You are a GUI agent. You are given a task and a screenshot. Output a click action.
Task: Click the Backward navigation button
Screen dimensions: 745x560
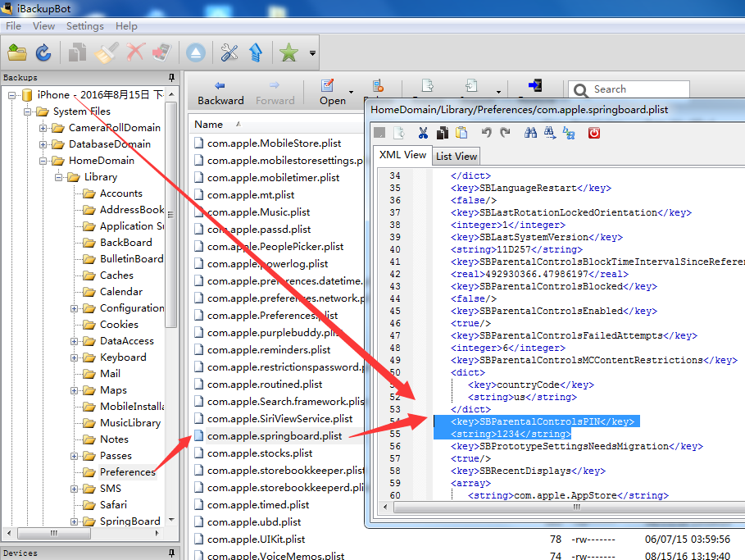[220, 93]
